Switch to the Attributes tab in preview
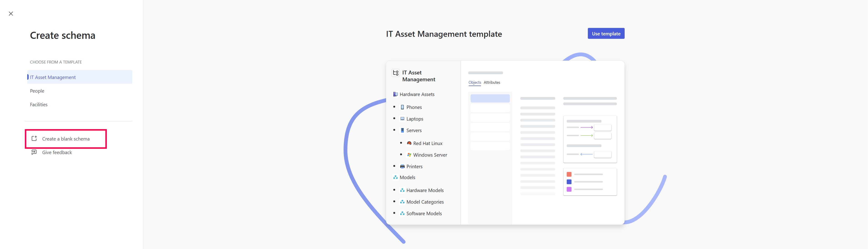This screenshot has height=249, width=868. pyautogui.click(x=492, y=82)
